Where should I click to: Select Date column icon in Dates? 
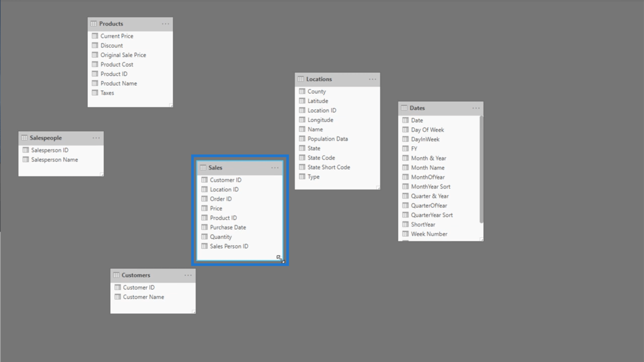pos(406,120)
